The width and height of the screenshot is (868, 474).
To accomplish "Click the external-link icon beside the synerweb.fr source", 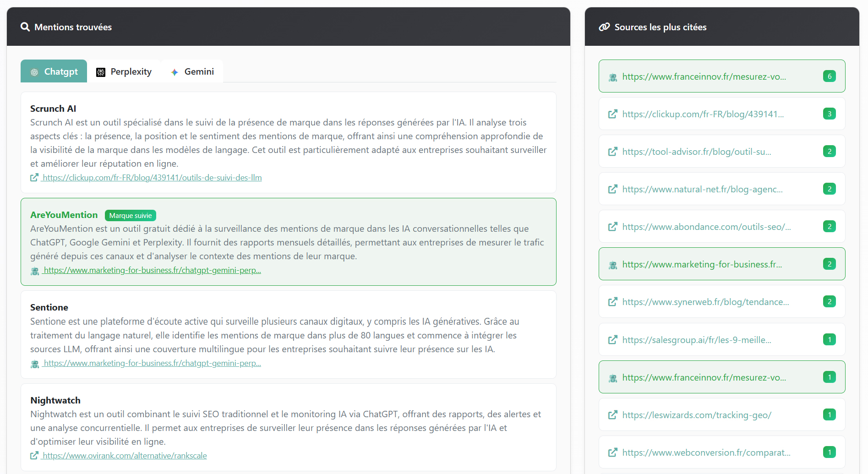I will [612, 302].
